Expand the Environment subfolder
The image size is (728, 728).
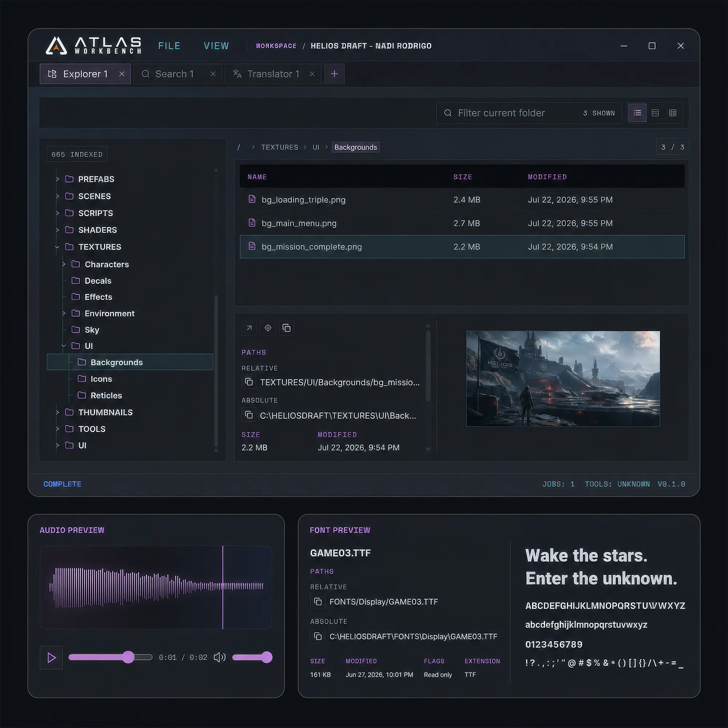click(64, 313)
